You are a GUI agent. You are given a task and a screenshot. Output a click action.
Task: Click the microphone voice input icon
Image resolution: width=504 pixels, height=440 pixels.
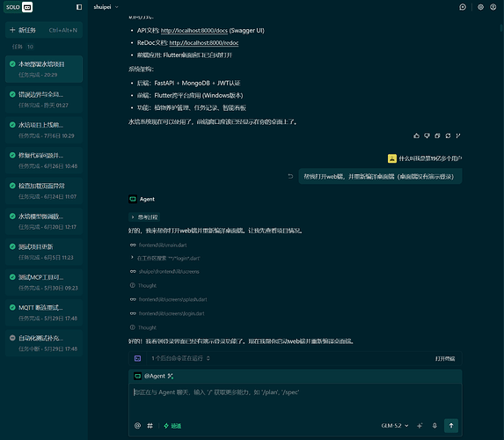(435, 426)
